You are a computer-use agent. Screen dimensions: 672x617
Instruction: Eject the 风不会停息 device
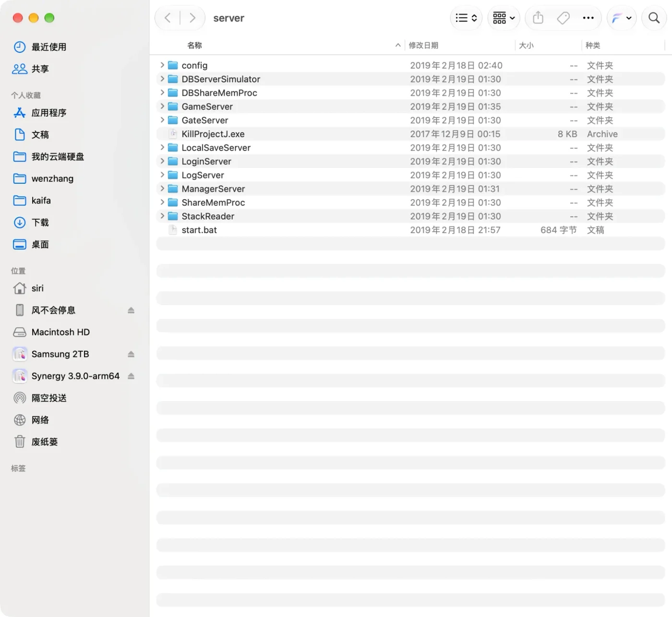(x=131, y=310)
